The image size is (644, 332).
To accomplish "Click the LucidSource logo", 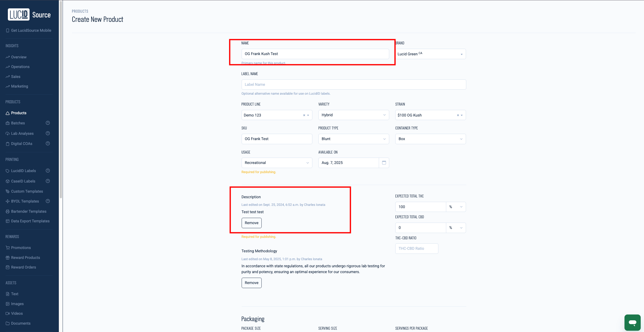I will pos(29,15).
